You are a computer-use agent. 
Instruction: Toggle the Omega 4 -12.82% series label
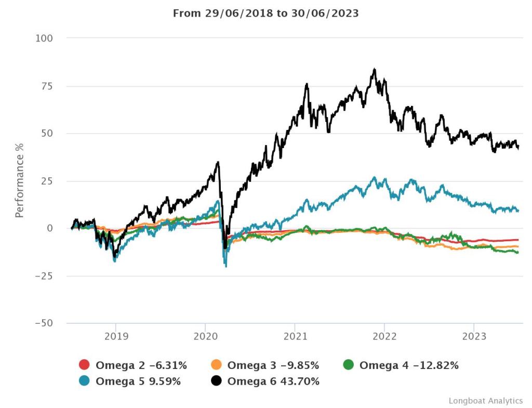(x=409, y=365)
